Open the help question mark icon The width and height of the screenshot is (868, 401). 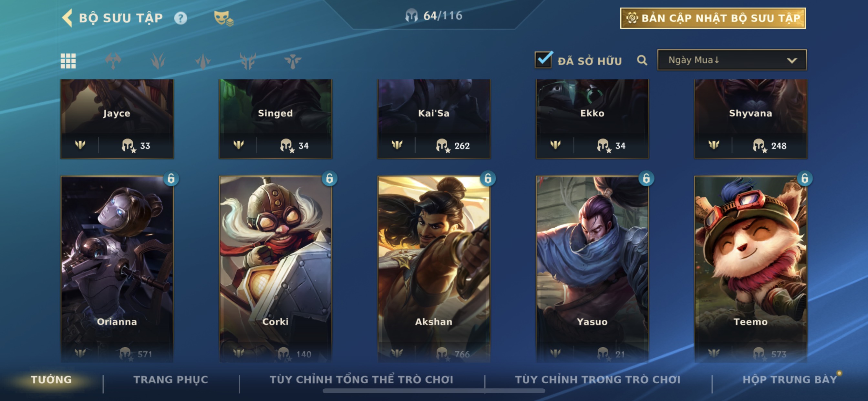[181, 18]
